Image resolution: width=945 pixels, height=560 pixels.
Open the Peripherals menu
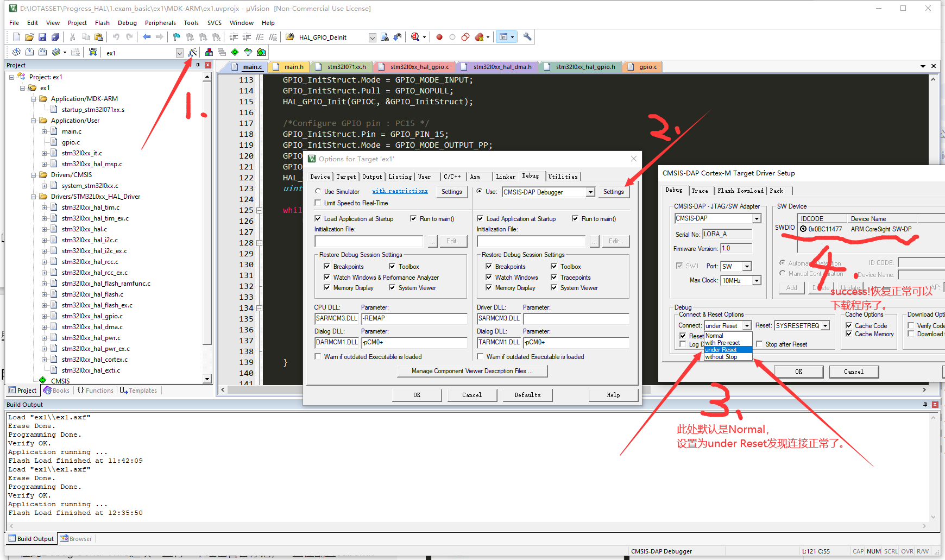tap(160, 23)
